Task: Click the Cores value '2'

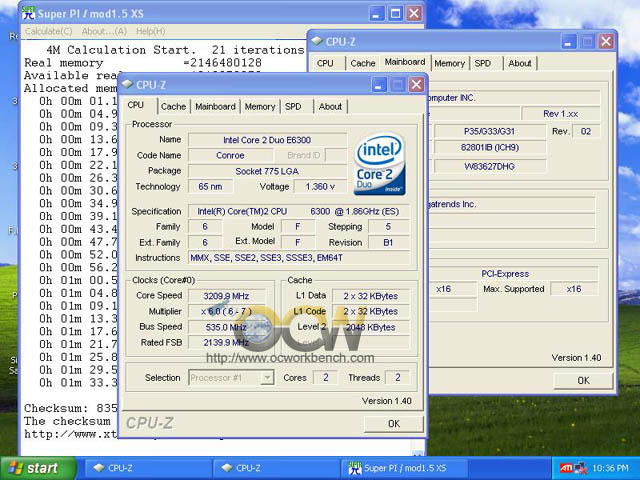Action: tap(325, 378)
